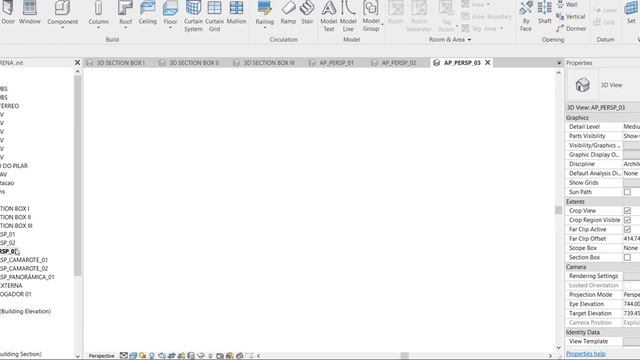
Task: Select SP_CAMAROTE_02 in Project Browser
Action: pos(24,269)
